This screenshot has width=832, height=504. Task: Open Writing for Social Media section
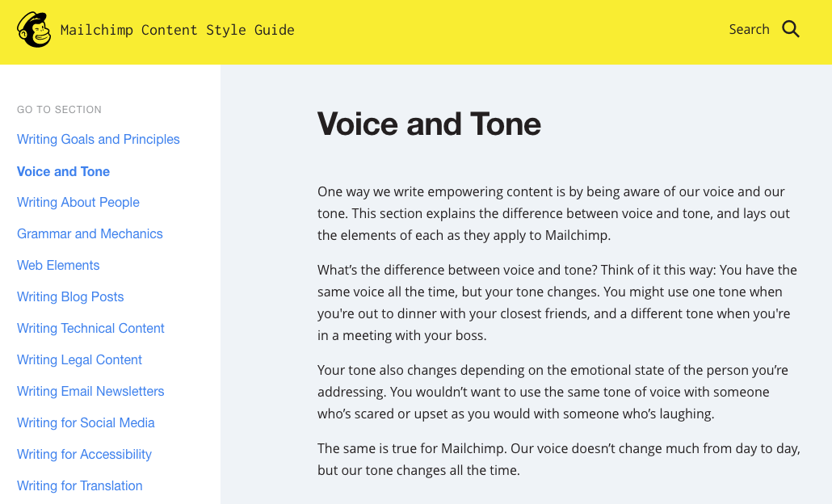(86, 423)
